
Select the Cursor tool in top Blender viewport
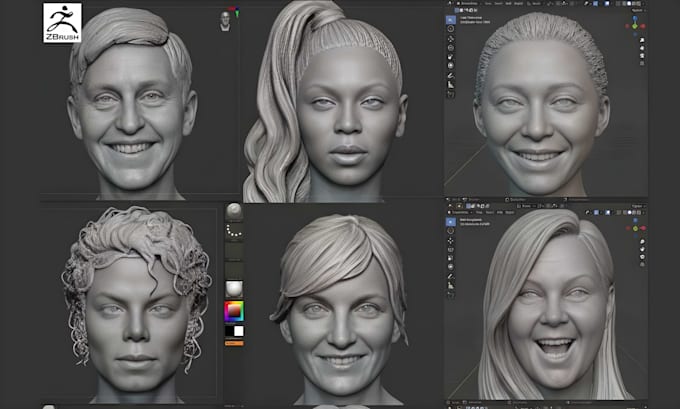pos(451,29)
